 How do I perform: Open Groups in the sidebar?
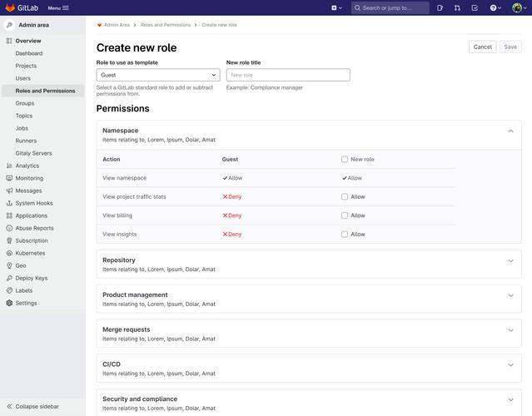(25, 103)
